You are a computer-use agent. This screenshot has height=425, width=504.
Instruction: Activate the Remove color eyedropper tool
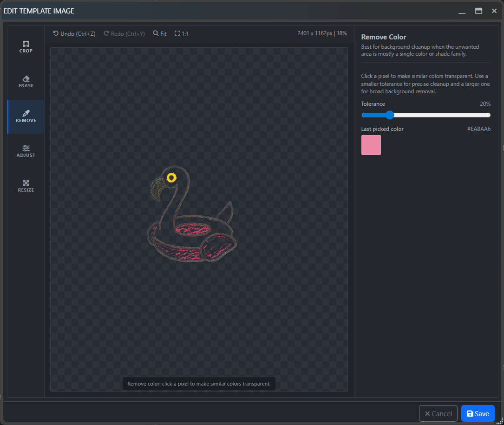coord(26,116)
